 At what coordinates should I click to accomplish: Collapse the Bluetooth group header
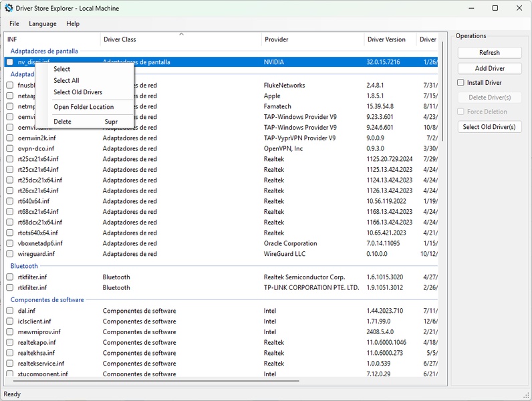tap(24, 266)
